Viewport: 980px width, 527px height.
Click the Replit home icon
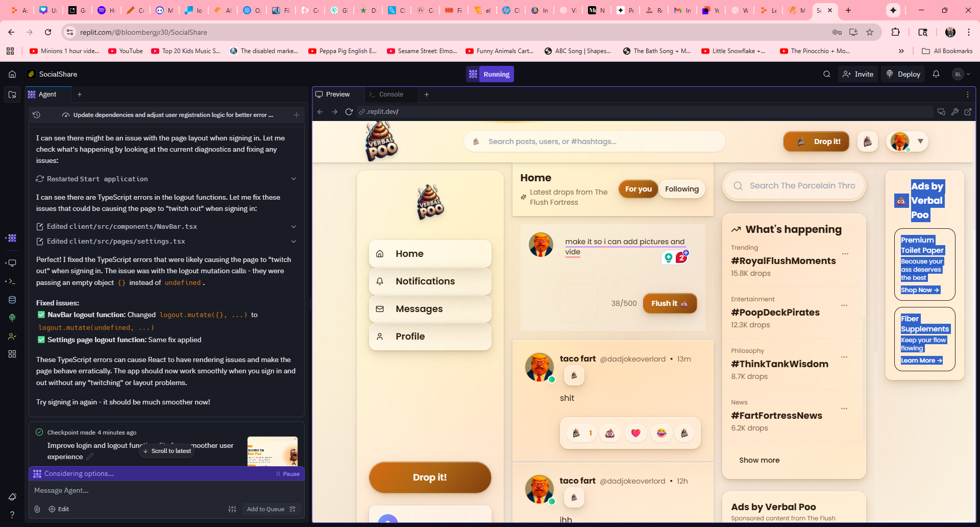[x=12, y=74]
